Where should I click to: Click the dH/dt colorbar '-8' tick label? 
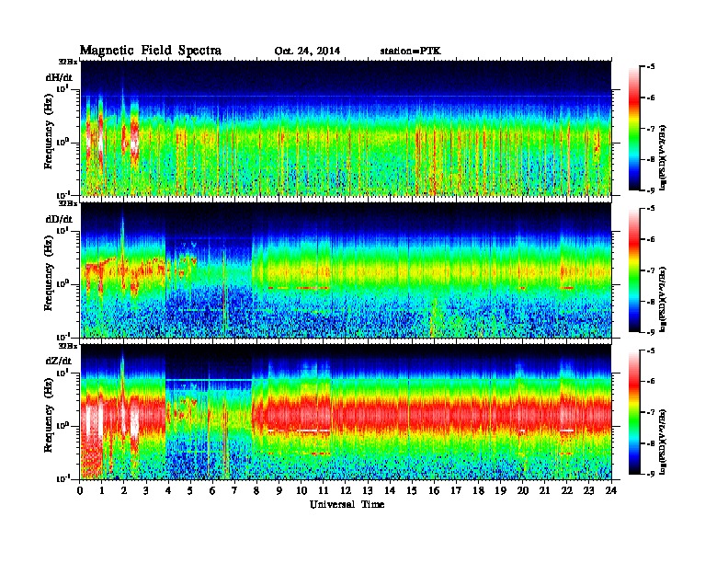click(651, 159)
